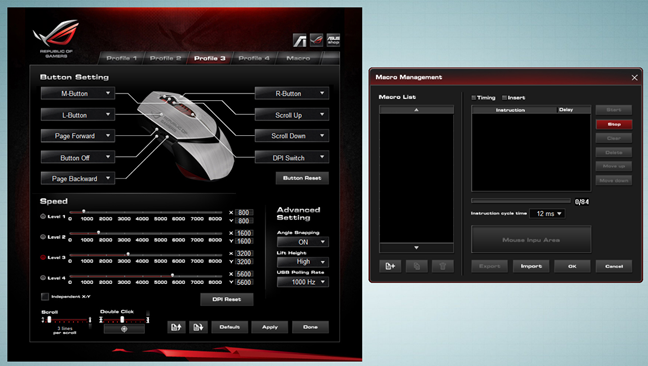Toggle the Insert checkbox
Image resolution: width=648 pixels, height=366 pixels.
click(504, 98)
